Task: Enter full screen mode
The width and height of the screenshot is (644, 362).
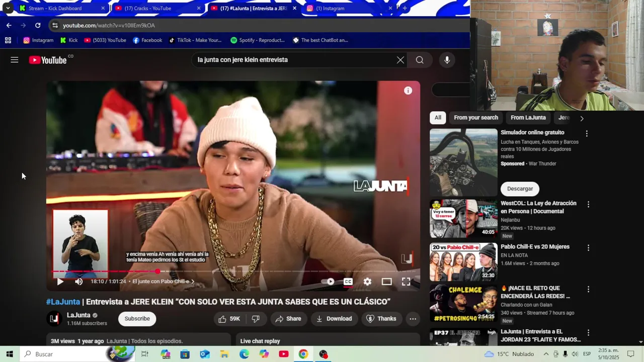Action: point(406,282)
